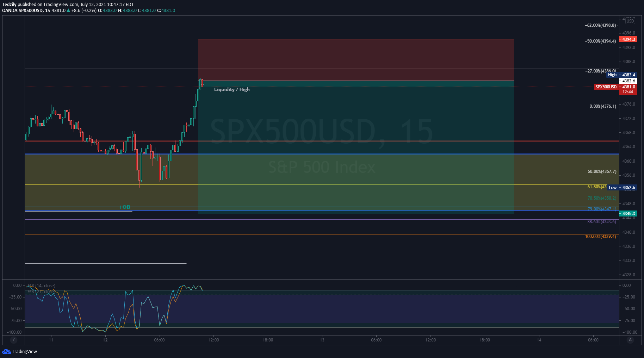
Task: Click the C:4381.0 close value
Action: coord(166,11)
